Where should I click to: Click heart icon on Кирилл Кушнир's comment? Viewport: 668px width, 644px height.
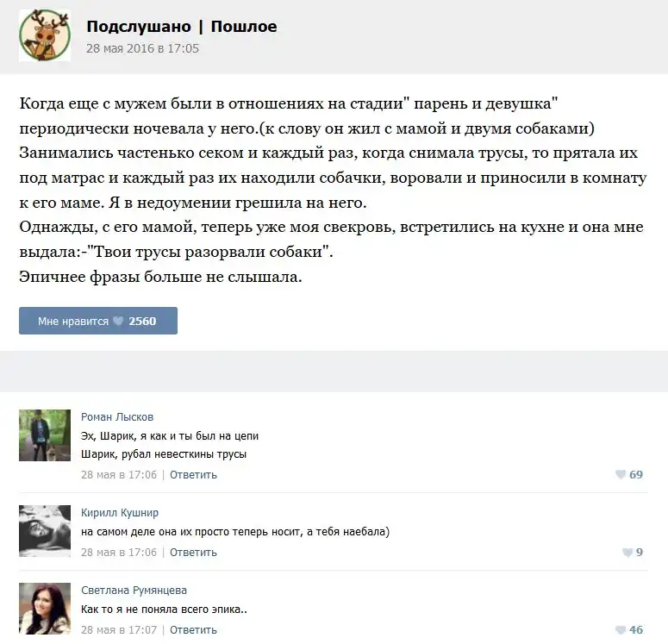click(627, 553)
